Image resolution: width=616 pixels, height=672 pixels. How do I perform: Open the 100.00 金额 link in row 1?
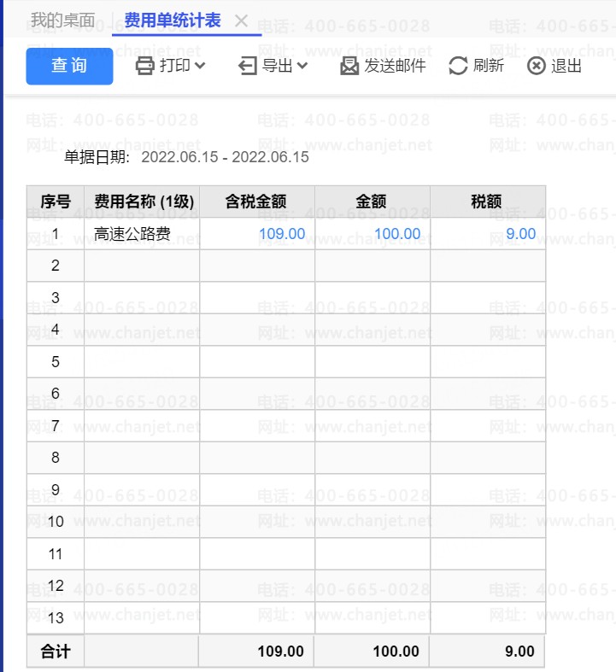click(x=396, y=234)
